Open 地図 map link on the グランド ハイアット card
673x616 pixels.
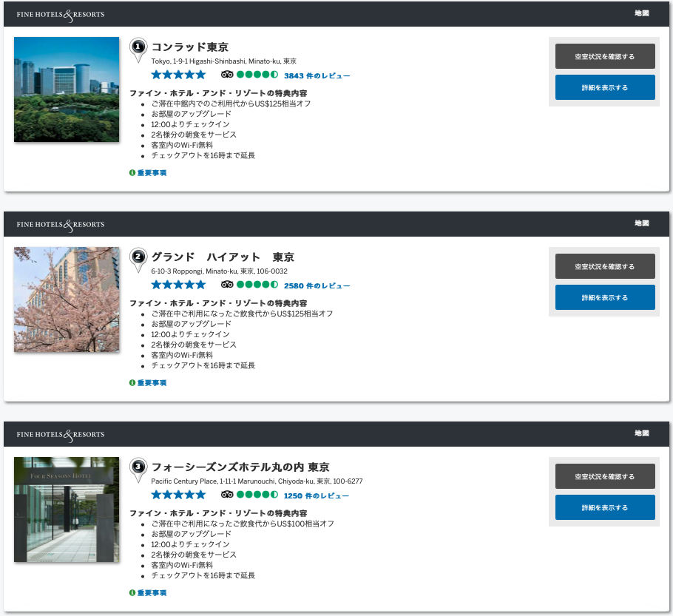pos(642,223)
